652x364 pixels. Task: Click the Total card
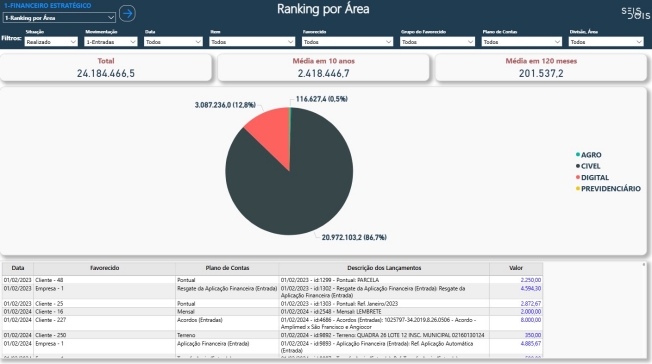pyautogui.click(x=106, y=67)
